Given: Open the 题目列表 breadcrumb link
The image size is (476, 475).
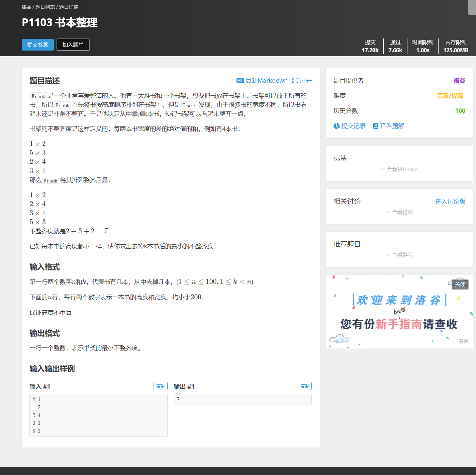Looking at the screenshot, I should click(x=45, y=7).
